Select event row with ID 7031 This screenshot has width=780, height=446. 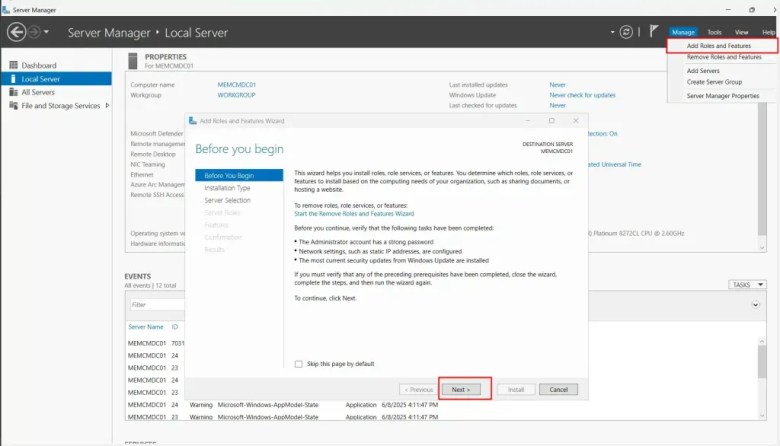156,344
